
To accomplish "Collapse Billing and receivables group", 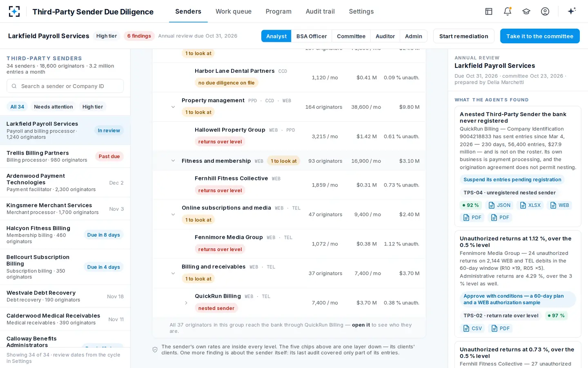I will tap(173, 274).
